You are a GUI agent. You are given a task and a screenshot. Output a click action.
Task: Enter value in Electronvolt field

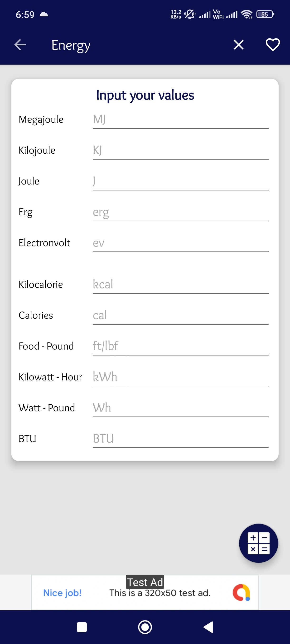pyautogui.click(x=180, y=243)
